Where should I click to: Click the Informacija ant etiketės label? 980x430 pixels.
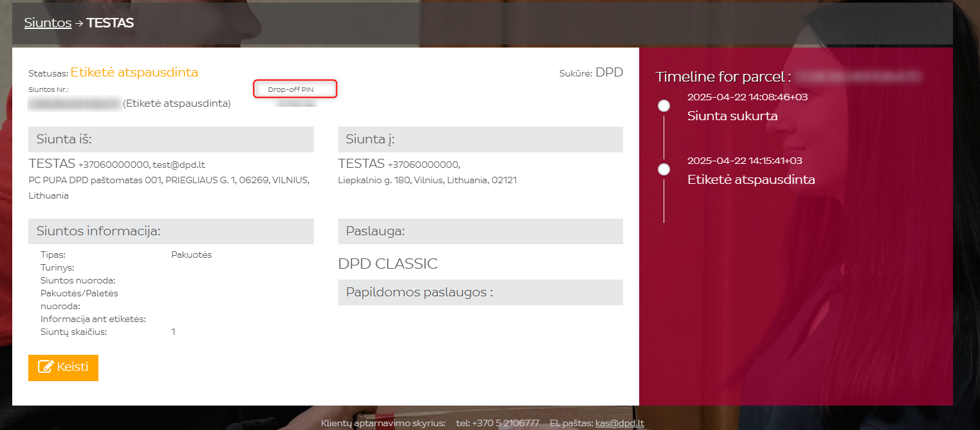[x=93, y=319]
